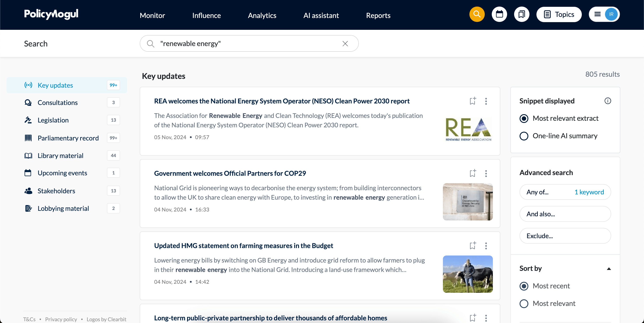Open the Analytics menu item
Screen dimensions: 644x323
click(262, 16)
